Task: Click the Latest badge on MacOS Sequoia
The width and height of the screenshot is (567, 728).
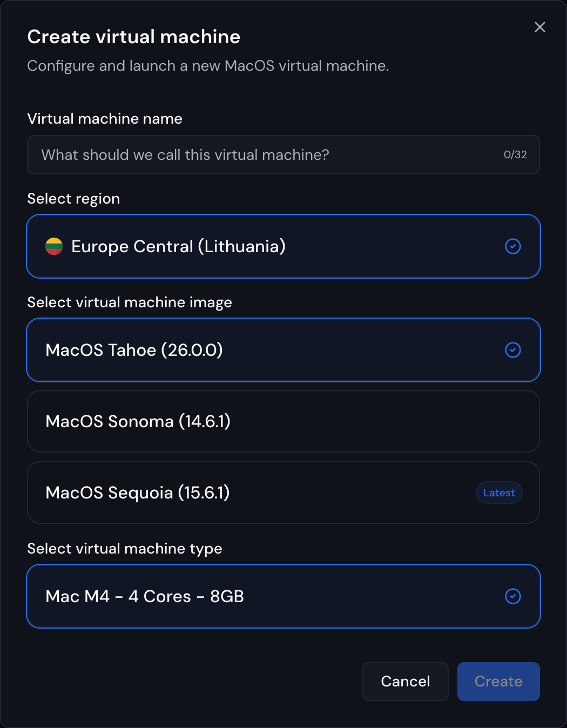Action: point(498,493)
